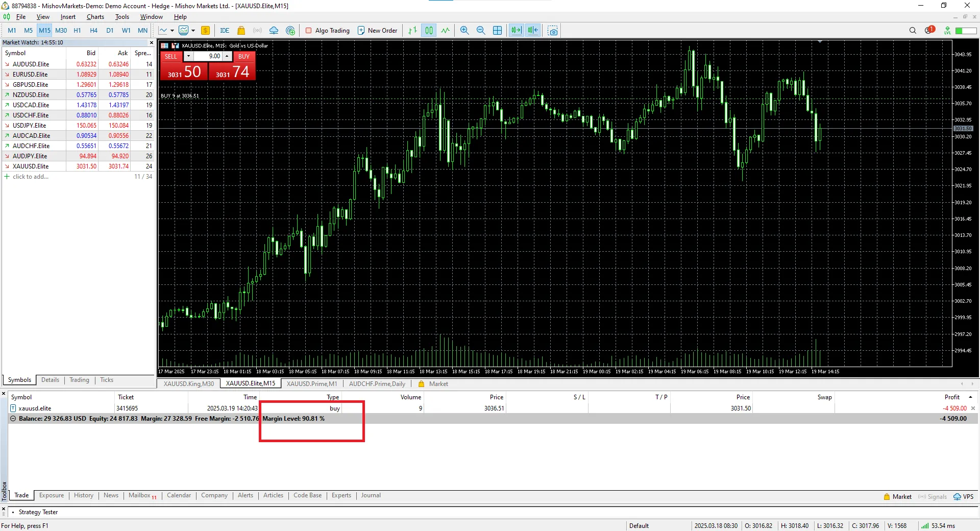
Task: Toggle the M15 timeframe button
Action: (x=44, y=31)
